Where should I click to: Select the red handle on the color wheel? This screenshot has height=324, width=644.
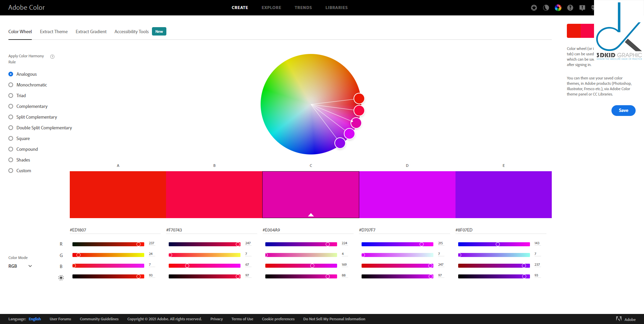tap(359, 99)
